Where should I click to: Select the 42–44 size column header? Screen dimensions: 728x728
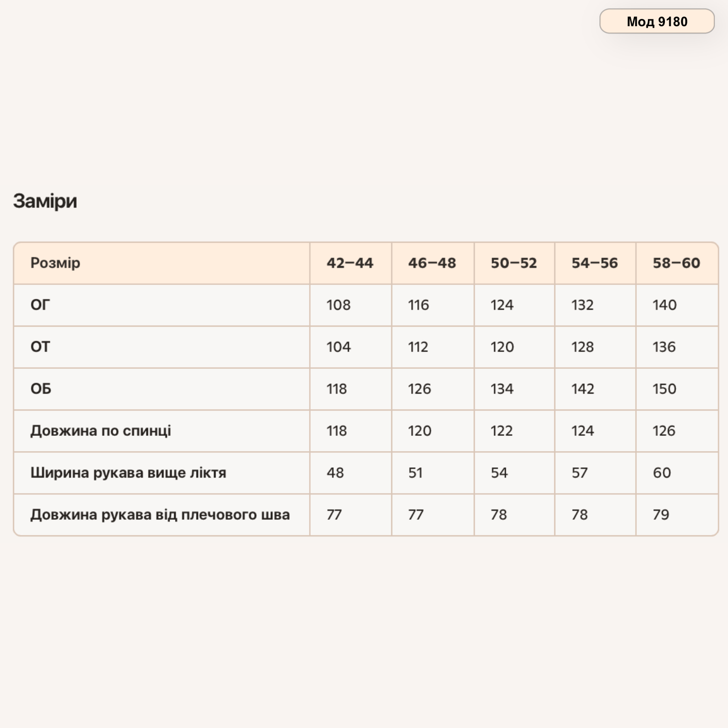click(350, 263)
